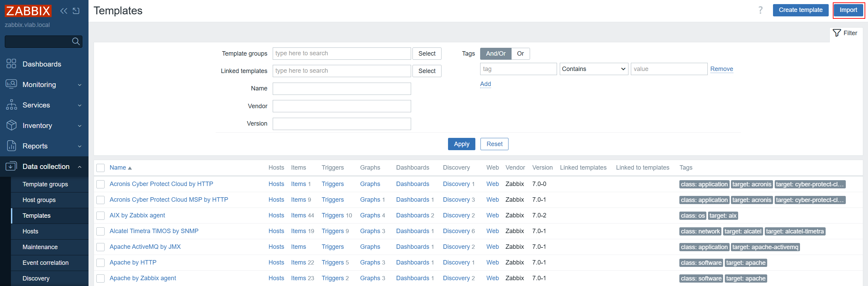Click the Monitoring screen icon
The image size is (868, 286).
(11, 84)
